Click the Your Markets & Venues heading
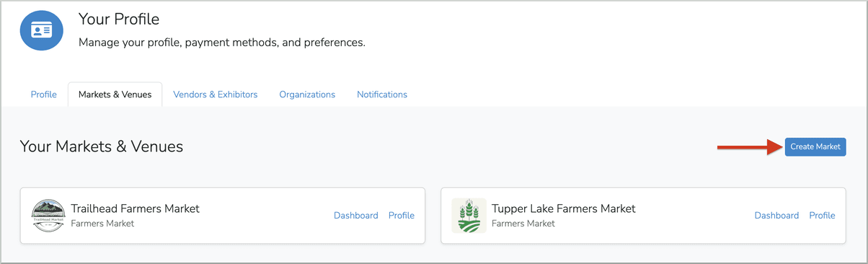Image resolution: width=868 pixels, height=264 pixels. click(102, 146)
